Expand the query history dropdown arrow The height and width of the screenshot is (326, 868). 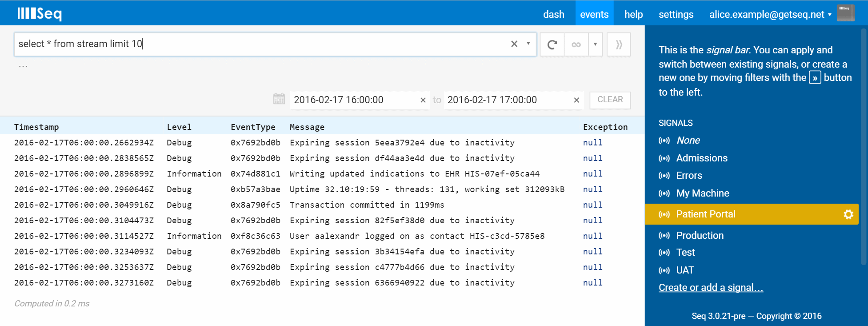coord(528,44)
